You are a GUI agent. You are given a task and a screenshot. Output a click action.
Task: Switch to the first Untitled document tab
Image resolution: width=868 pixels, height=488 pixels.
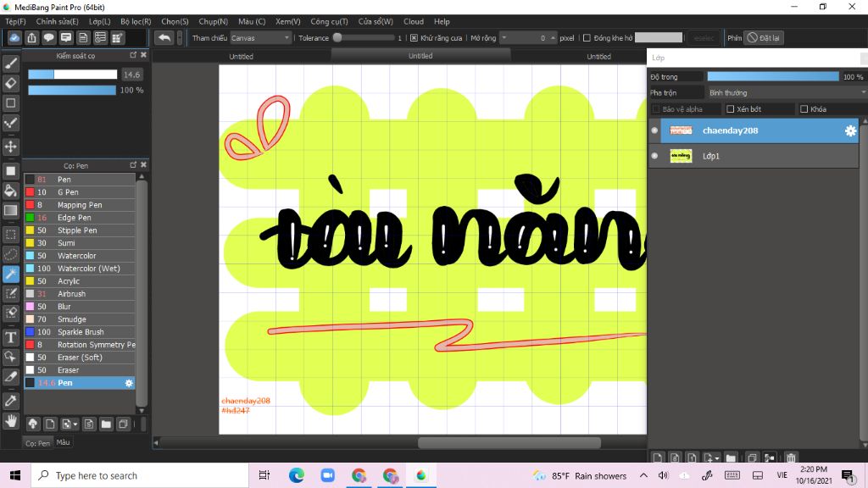click(241, 57)
